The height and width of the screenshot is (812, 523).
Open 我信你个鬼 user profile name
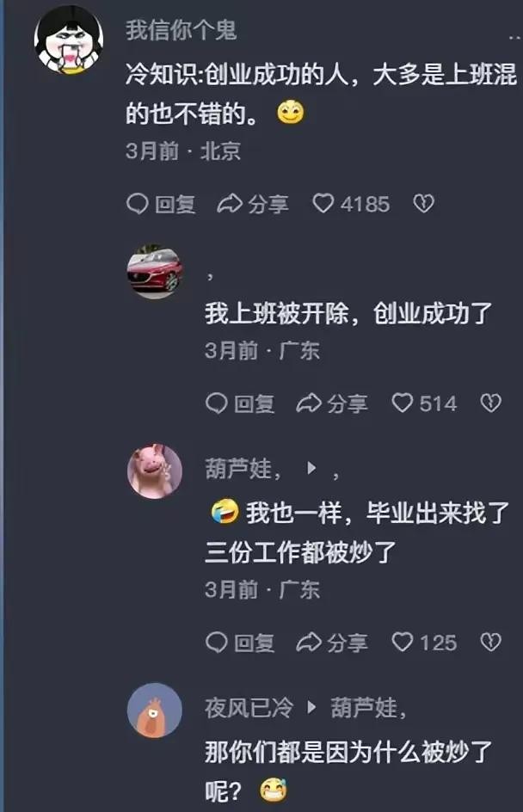[182, 30]
